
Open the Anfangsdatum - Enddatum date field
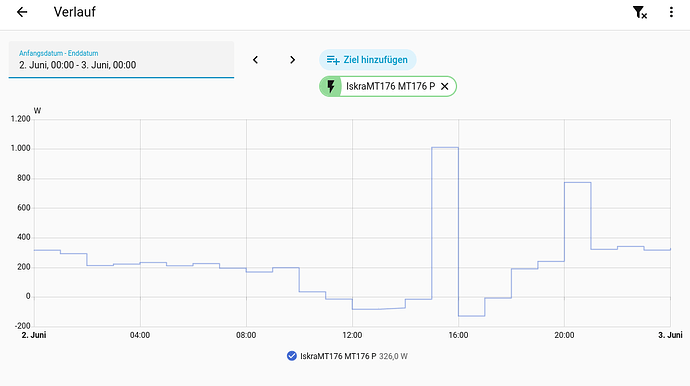click(121, 60)
